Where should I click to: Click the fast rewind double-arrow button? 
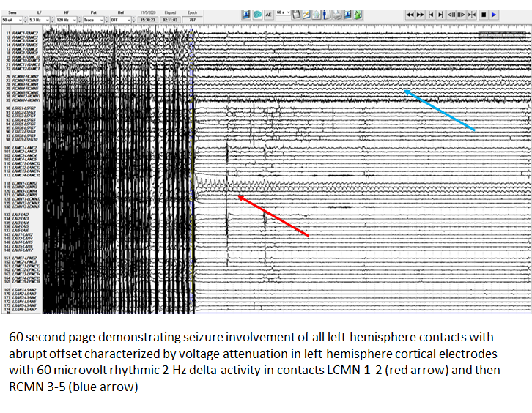(410, 15)
